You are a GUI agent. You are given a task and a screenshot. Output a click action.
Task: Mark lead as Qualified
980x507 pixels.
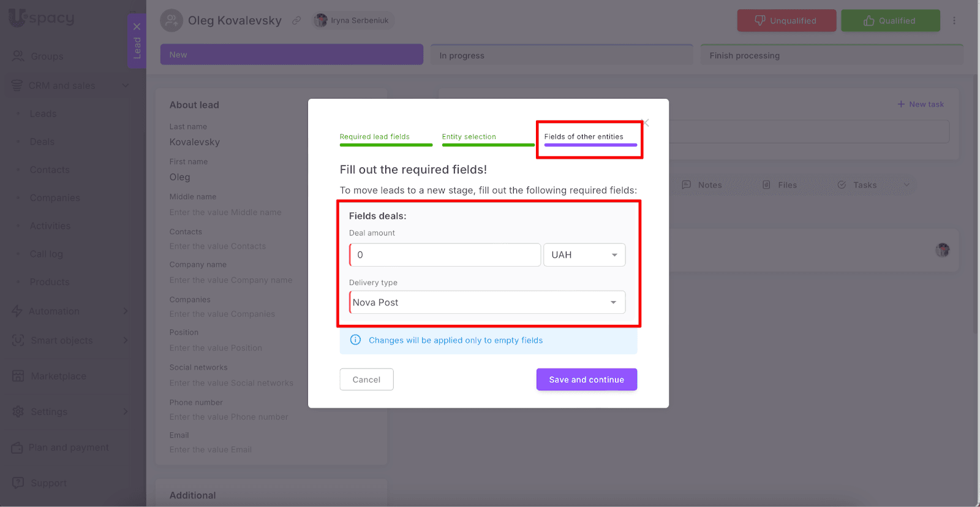click(x=890, y=21)
